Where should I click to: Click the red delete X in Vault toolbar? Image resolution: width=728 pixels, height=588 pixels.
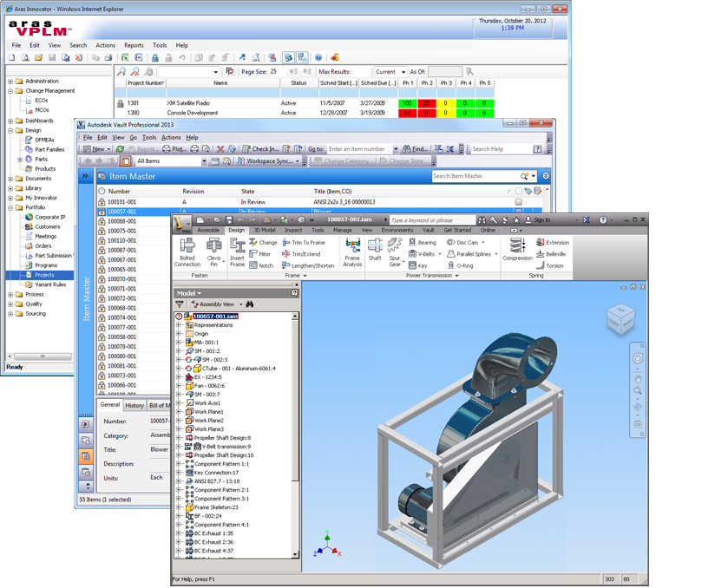point(220,149)
